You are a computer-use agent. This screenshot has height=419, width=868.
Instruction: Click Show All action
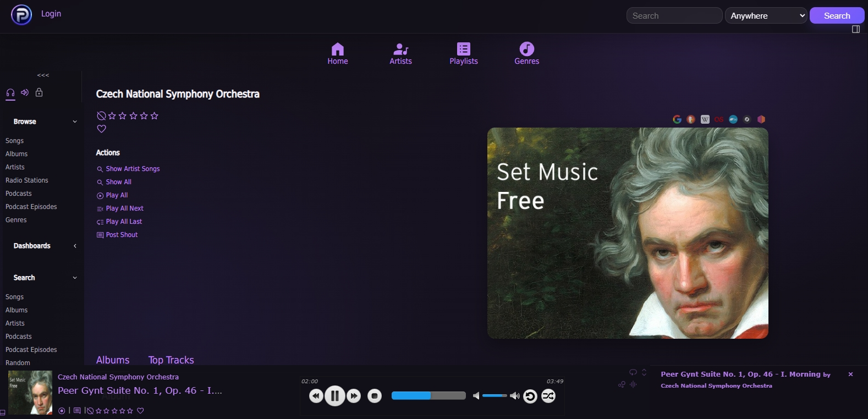114,182
